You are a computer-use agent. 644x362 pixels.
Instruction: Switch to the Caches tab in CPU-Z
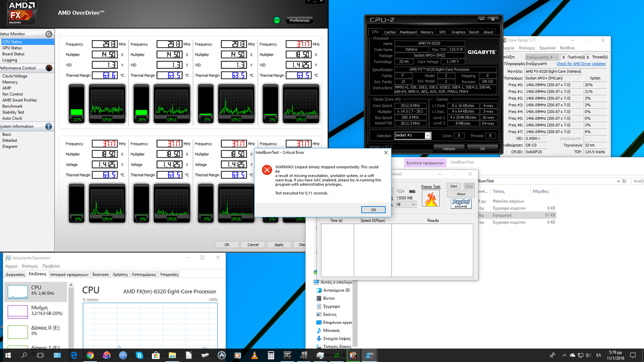pos(390,32)
